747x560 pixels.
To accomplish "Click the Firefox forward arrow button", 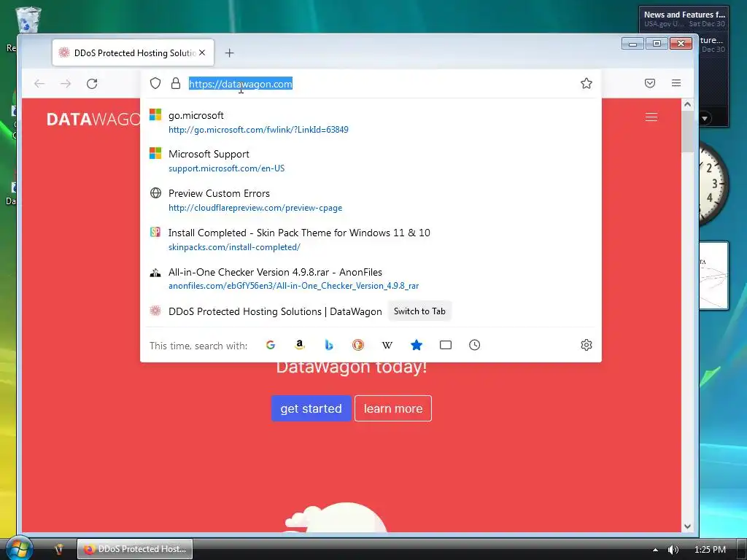I will click(66, 84).
